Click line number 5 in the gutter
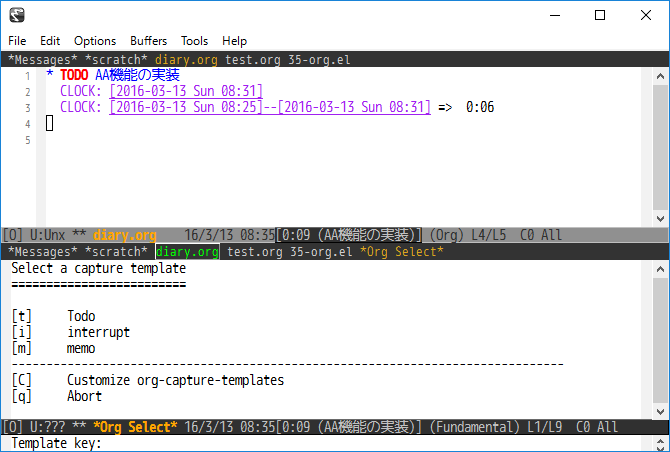The width and height of the screenshot is (670, 452). (28, 140)
